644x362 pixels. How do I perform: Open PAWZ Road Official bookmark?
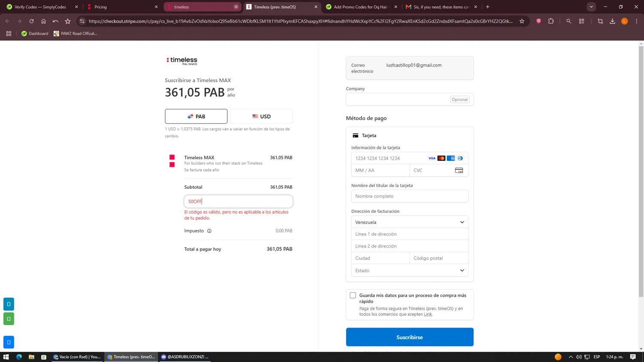[75, 33]
